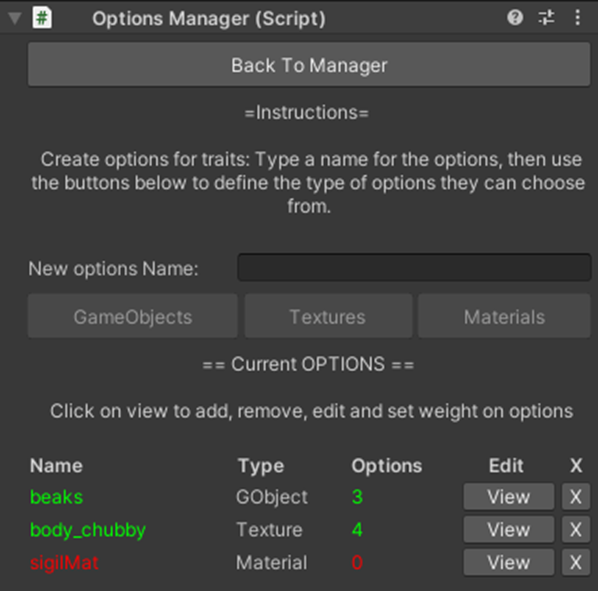The height and width of the screenshot is (591, 598).
Task: Create options of type GameObjects
Action: pos(133,316)
